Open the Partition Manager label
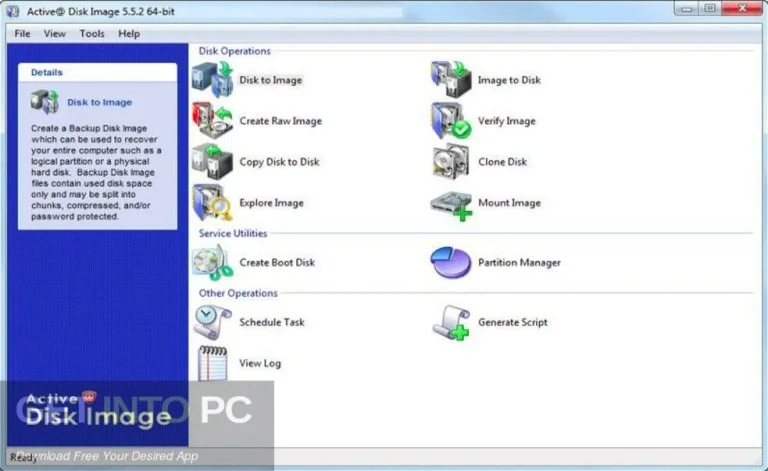 click(x=519, y=262)
